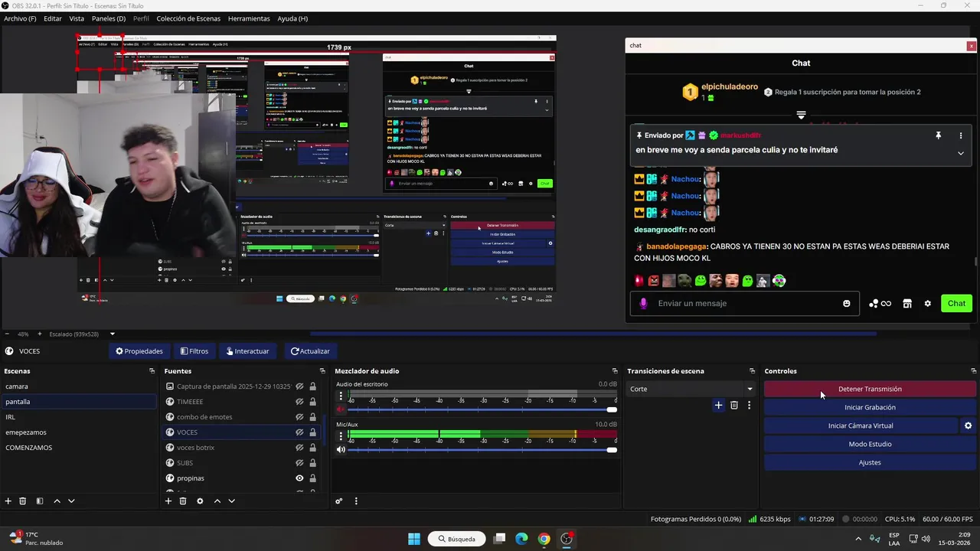980x551 pixels.
Task: Open transition properties three-dot menu
Action: coord(749,406)
